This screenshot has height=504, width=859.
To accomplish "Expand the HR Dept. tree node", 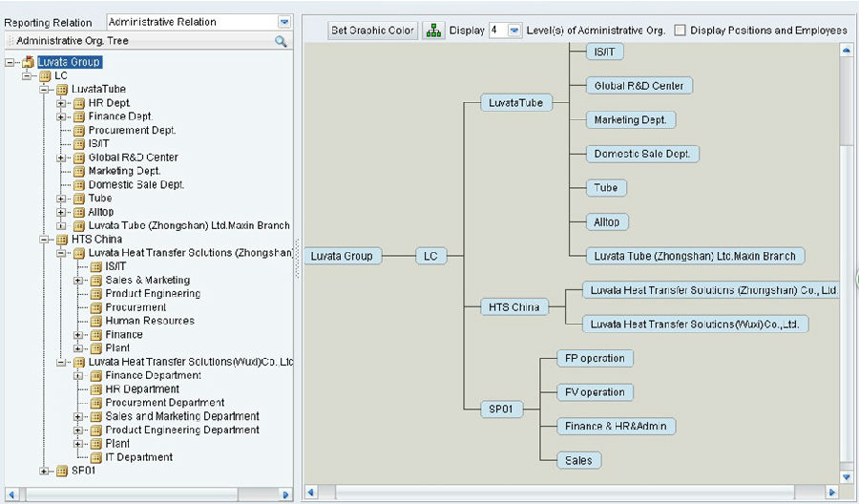I will pyautogui.click(x=62, y=103).
